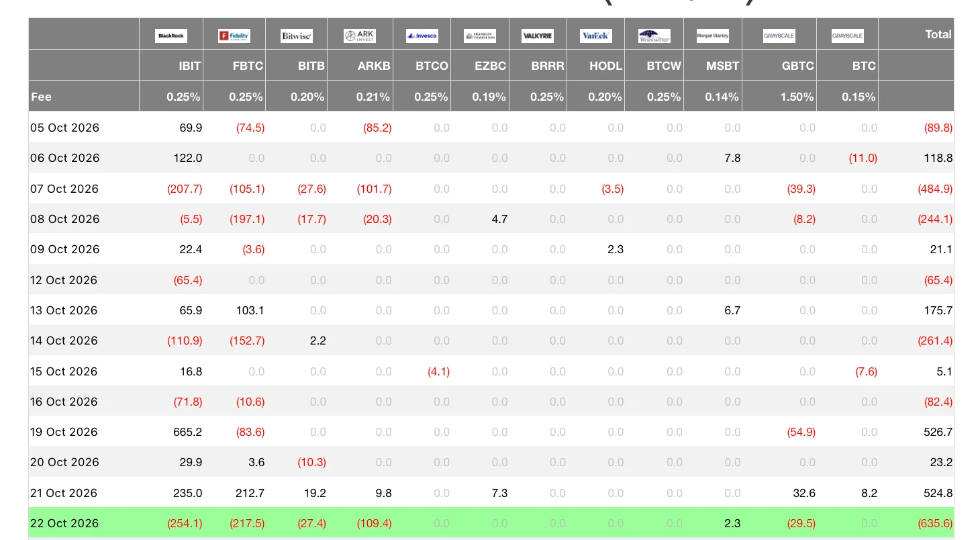Select the ARKB ticker header

click(x=374, y=66)
